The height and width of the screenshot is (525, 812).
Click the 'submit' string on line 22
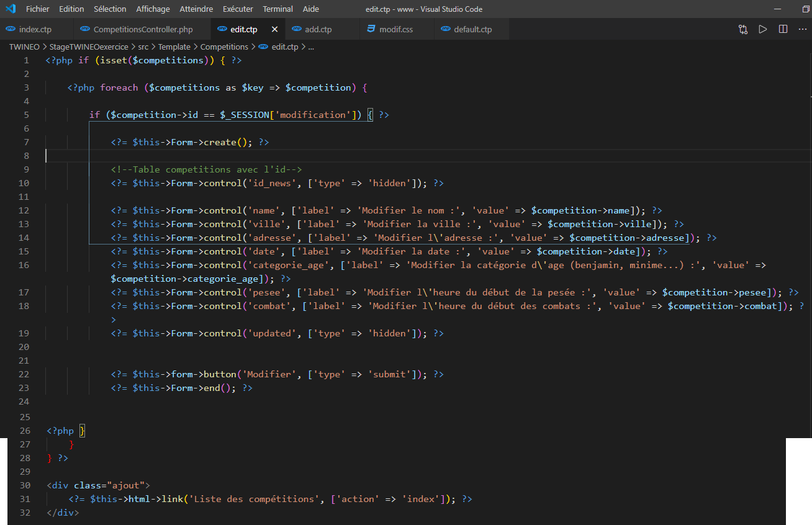[390, 374]
